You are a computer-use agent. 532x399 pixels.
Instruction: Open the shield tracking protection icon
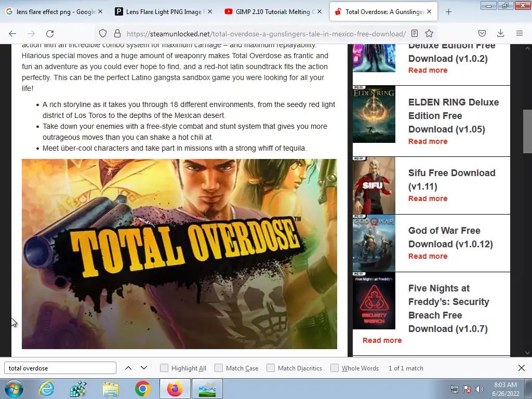103,34
